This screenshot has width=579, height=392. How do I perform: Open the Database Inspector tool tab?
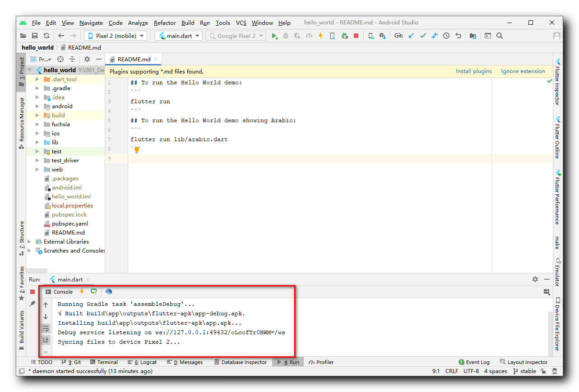tap(241, 362)
